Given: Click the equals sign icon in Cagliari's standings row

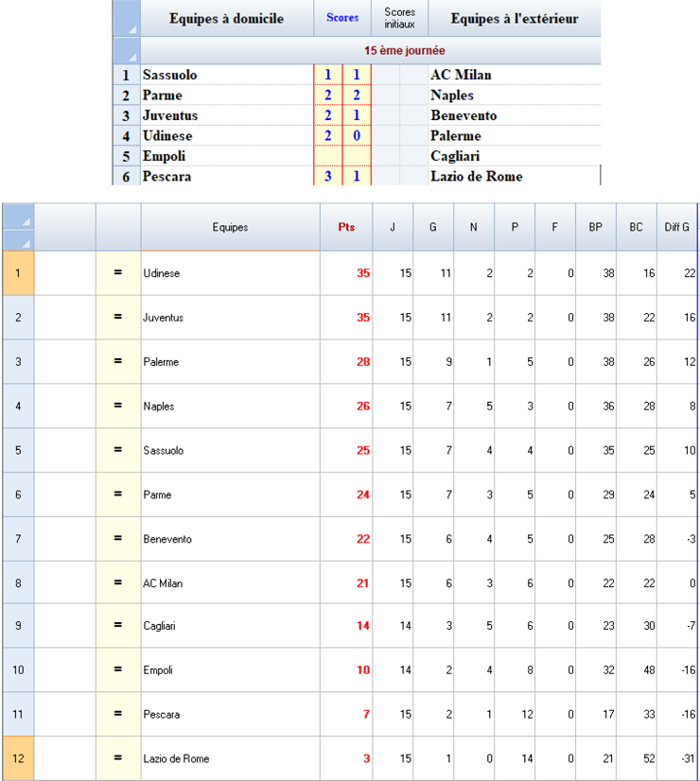Looking at the screenshot, I should [x=118, y=626].
